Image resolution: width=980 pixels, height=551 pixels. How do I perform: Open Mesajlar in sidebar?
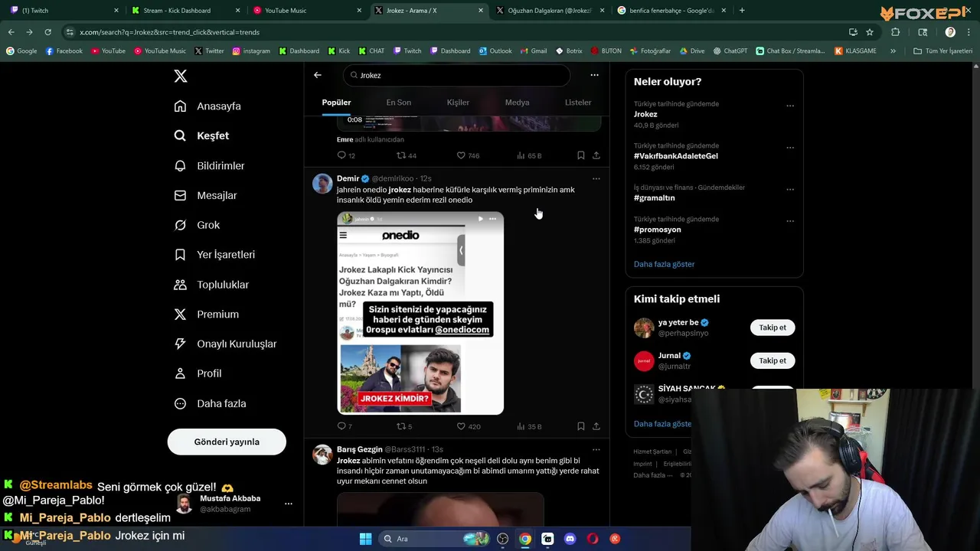(205, 195)
